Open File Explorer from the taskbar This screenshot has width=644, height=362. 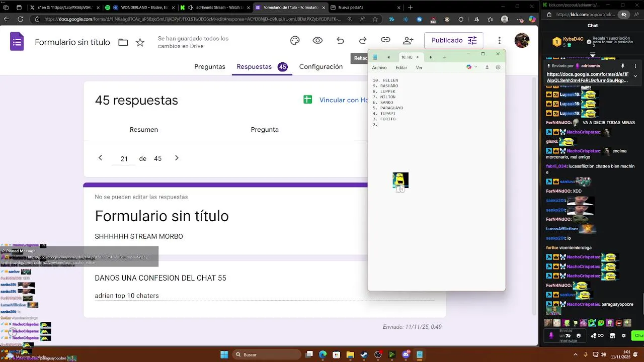coord(350,354)
